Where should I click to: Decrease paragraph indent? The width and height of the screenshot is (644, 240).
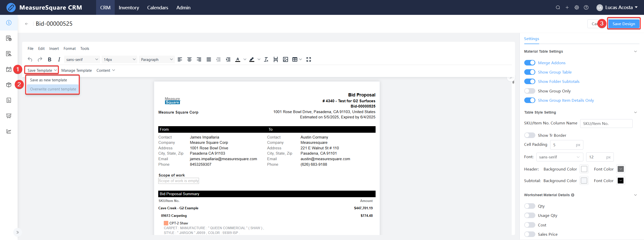pos(218,59)
